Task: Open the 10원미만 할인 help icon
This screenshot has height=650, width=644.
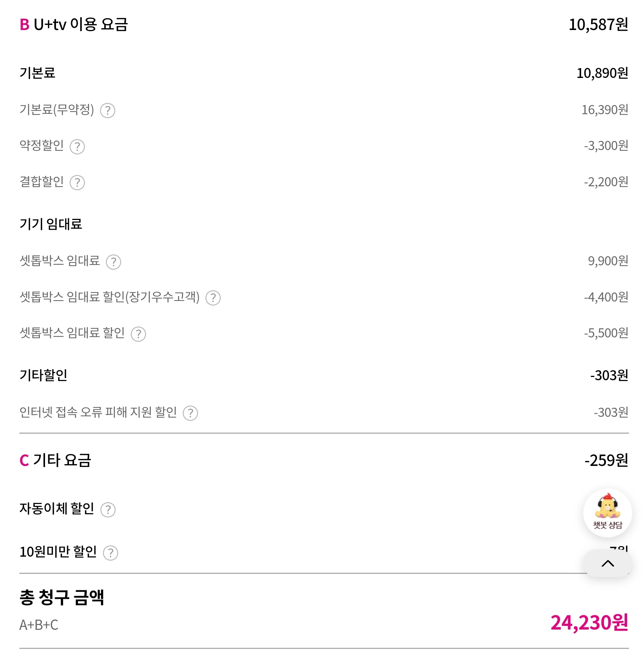Action: click(111, 553)
